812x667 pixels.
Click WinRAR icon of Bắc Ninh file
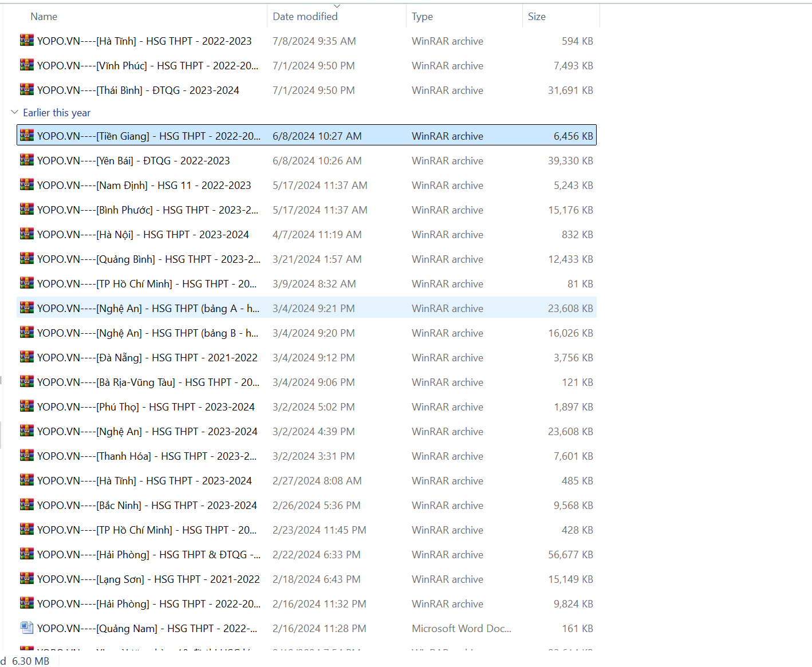pos(27,504)
